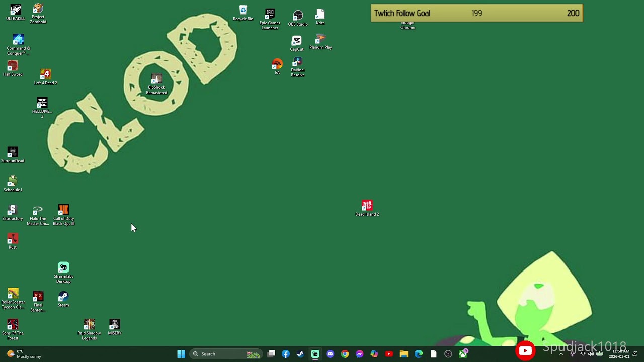
Task: Click the taskbar Search box
Action: click(226, 354)
